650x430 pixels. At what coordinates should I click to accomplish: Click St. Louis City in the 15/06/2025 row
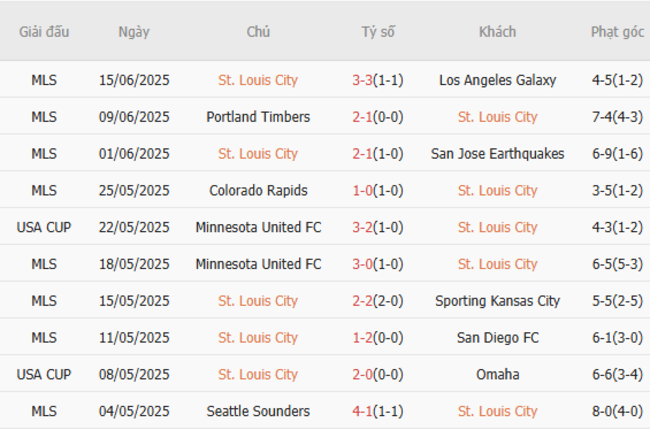(x=258, y=80)
